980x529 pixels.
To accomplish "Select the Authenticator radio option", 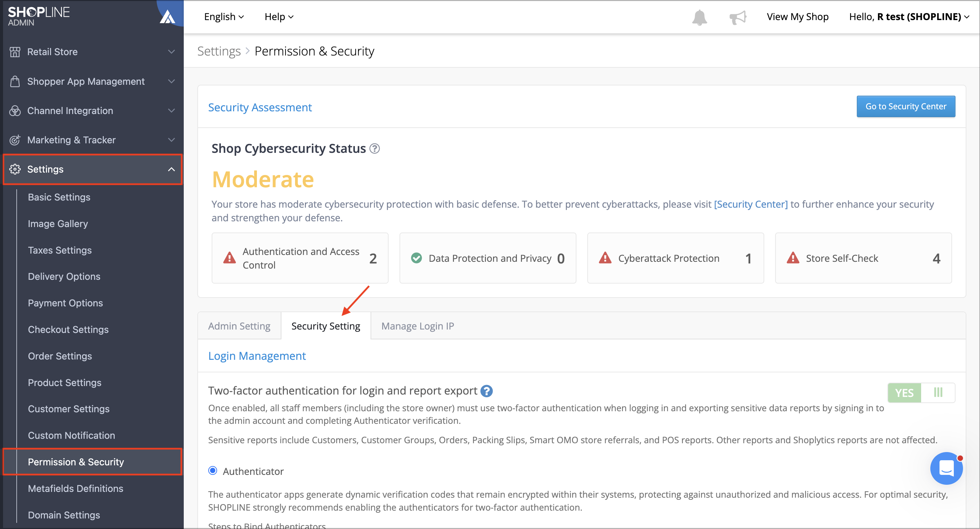I will [213, 471].
